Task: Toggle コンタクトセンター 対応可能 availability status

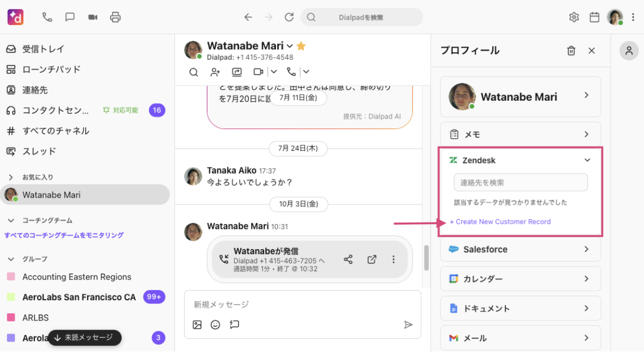Action: click(x=121, y=110)
